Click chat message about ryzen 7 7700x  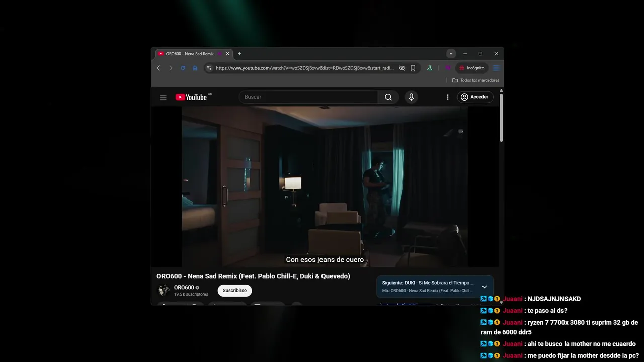pyautogui.click(x=559, y=327)
